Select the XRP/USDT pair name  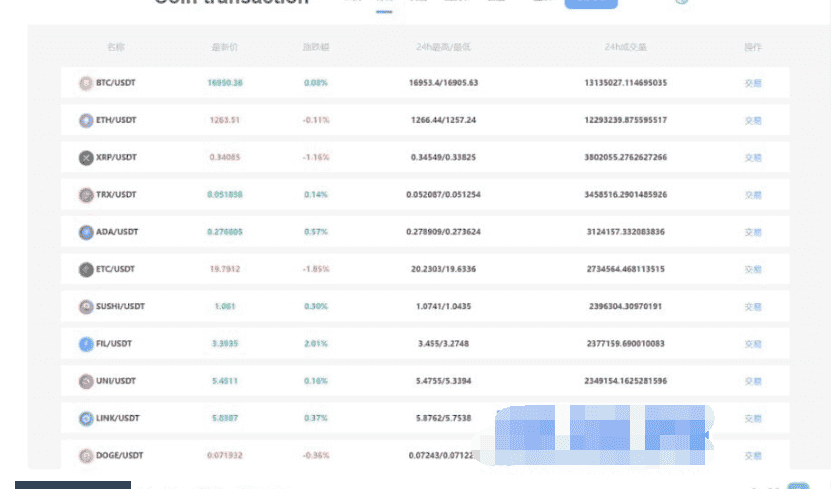pyautogui.click(x=116, y=157)
